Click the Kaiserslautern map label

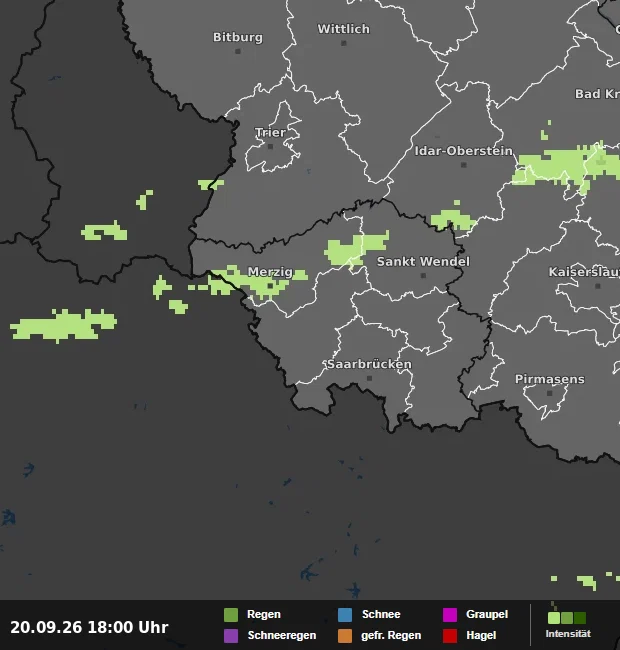584,272
